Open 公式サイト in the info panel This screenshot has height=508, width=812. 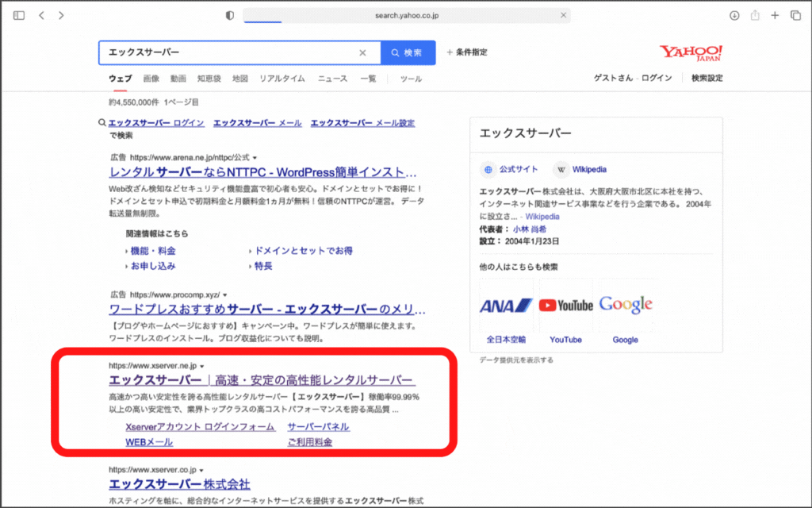[x=519, y=170]
